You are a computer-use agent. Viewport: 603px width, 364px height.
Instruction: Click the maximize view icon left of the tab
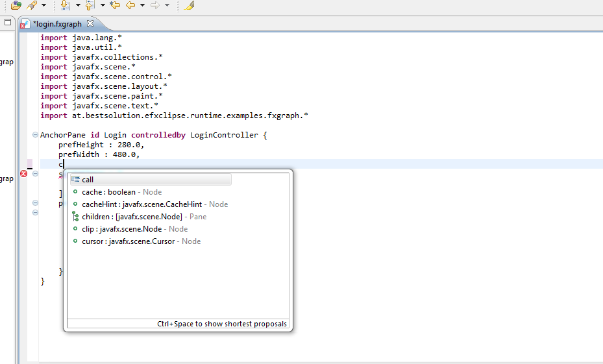(x=8, y=22)
